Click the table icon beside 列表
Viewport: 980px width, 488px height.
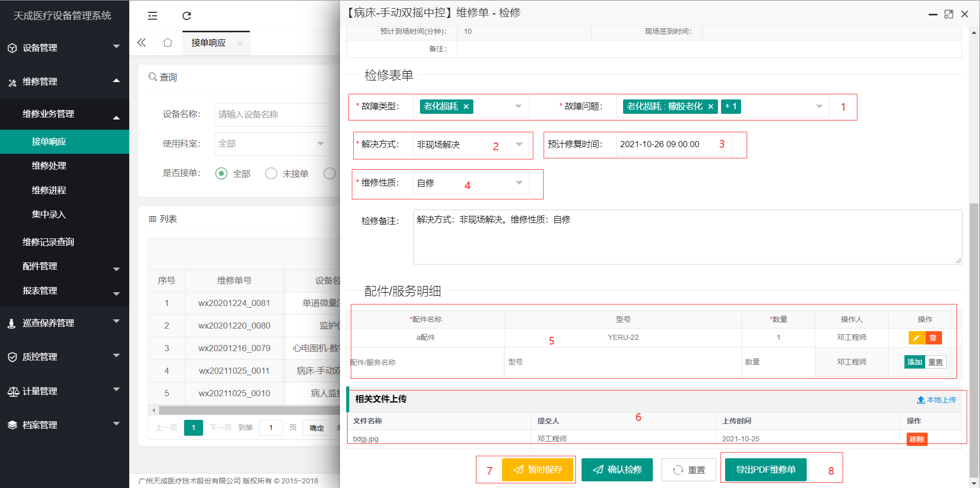click(152, 219)
